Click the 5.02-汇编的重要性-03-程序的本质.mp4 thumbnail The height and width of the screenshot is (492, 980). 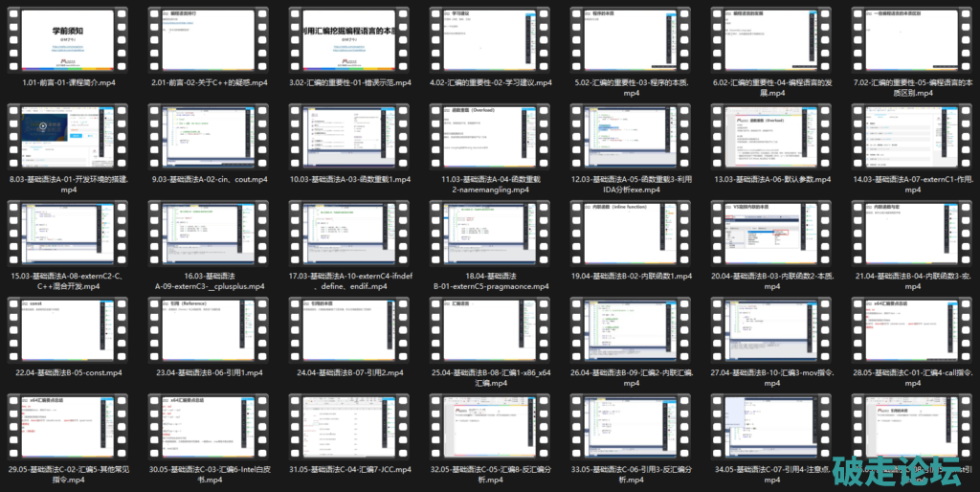pos(631,38)
